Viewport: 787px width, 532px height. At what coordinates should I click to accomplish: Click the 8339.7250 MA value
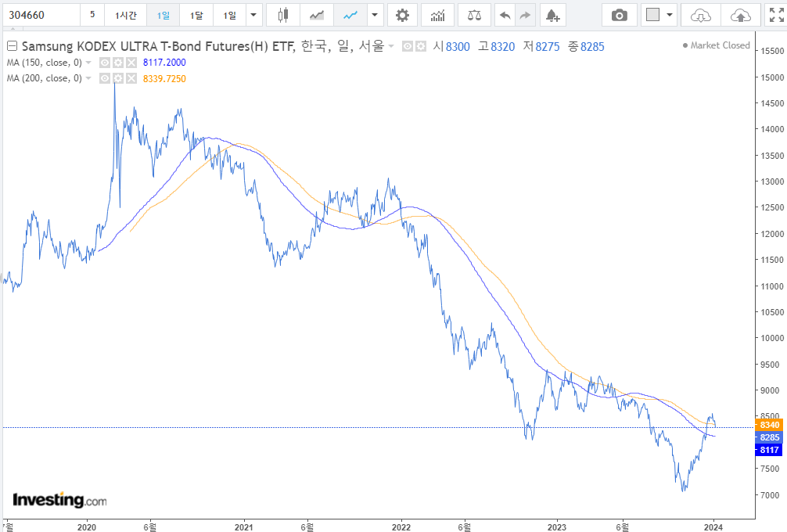164,79
